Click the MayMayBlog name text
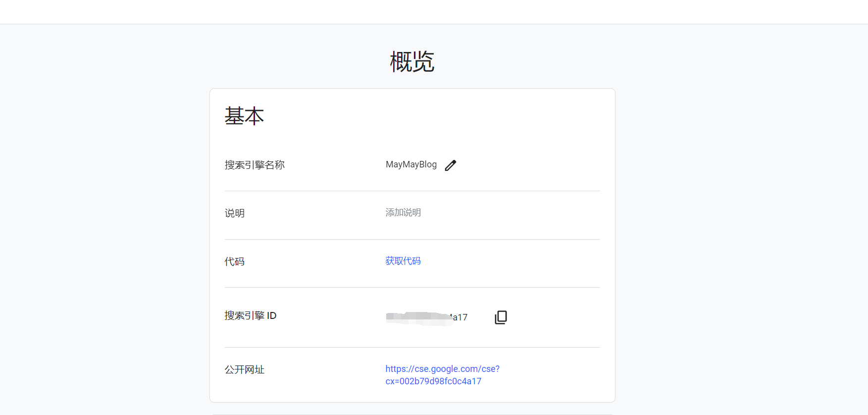The height and width of the screenshot is (415, 868). (411, 164)
